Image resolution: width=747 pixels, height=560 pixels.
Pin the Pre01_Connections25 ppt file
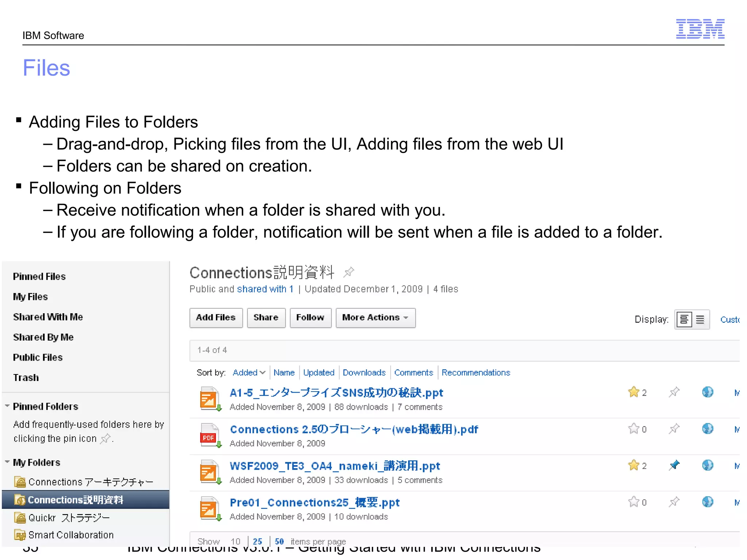674,502
